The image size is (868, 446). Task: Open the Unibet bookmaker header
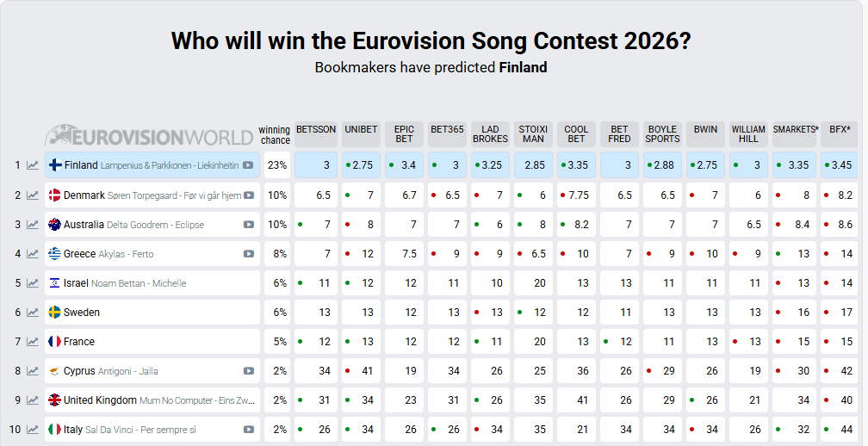click(x=361, y=130)
